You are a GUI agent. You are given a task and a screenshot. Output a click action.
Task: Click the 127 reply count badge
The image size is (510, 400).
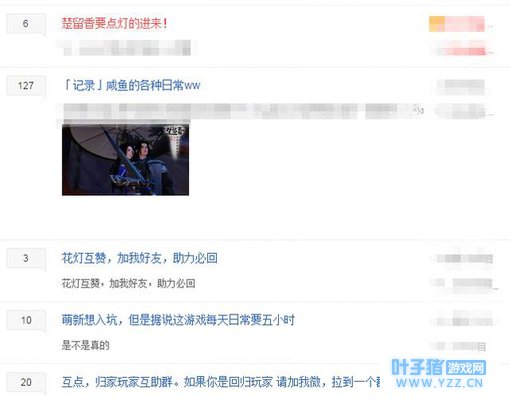click(x=26, y=86)
